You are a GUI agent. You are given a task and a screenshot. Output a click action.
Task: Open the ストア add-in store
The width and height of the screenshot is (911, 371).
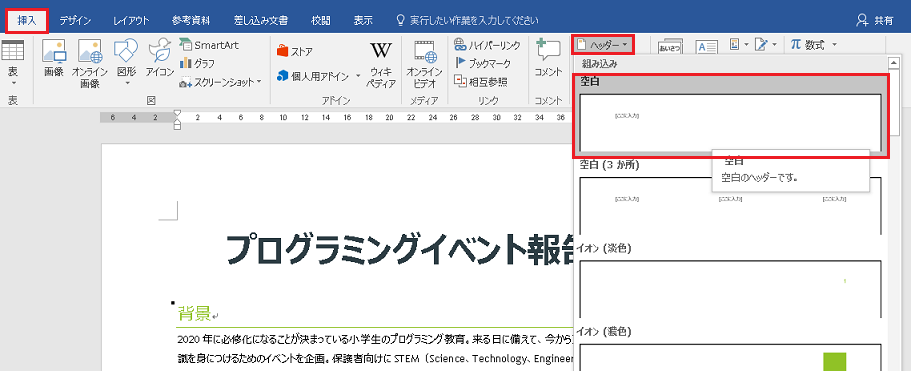[295, 51]
